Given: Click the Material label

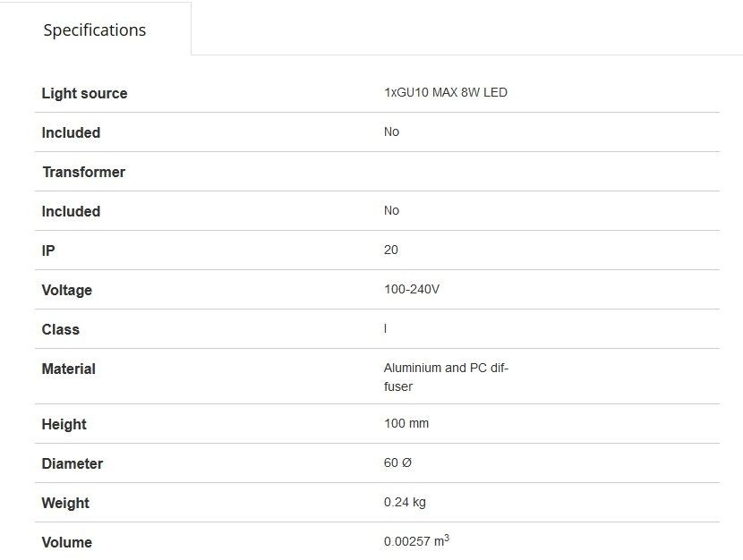Looking at the screenshot, I should [68, 369].
